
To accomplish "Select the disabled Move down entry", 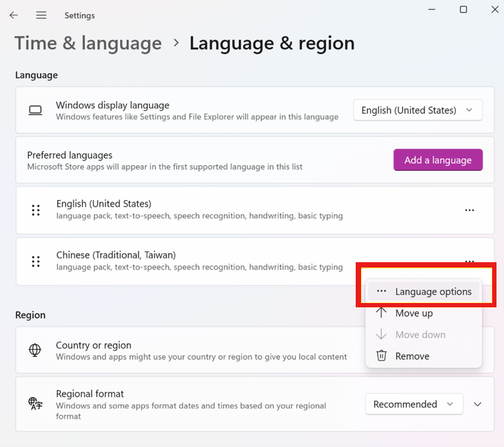I will click(x=423, y=335).
